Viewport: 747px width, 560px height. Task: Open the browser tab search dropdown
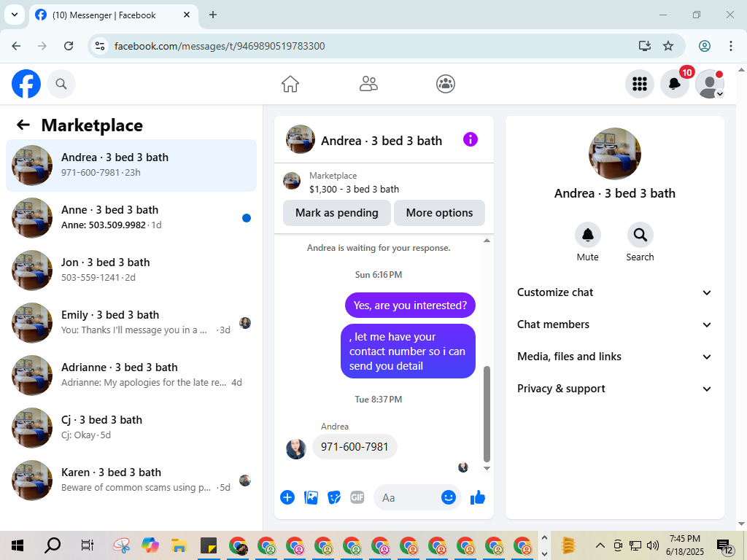(15, 15)
